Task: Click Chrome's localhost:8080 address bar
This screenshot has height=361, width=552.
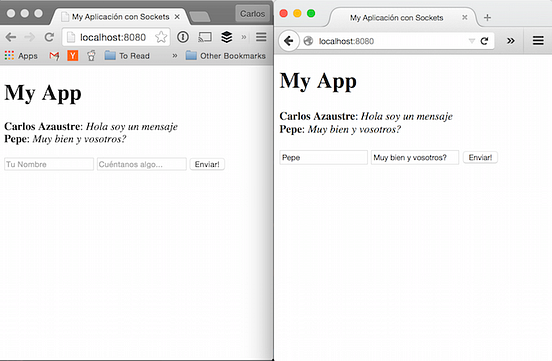Action: [116, 37]
